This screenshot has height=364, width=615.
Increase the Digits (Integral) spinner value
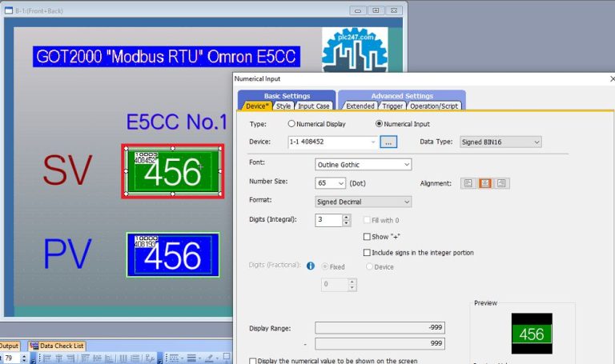tap(346, 217)
